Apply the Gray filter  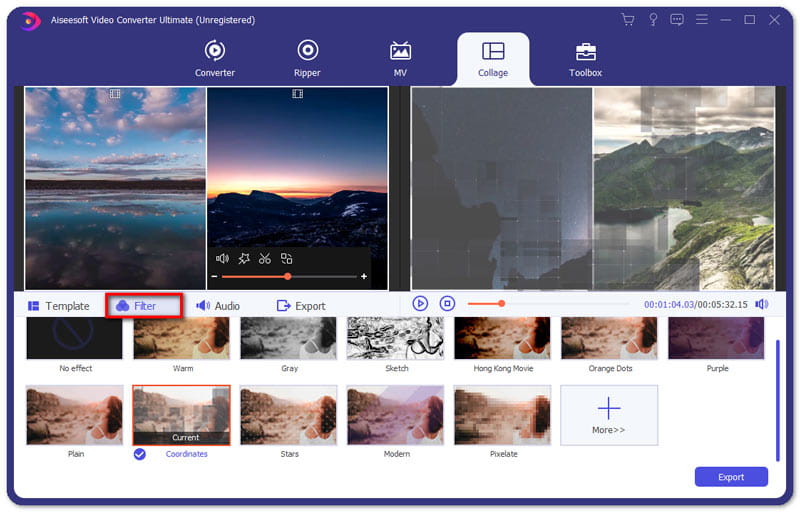click(x=288, y=338)
